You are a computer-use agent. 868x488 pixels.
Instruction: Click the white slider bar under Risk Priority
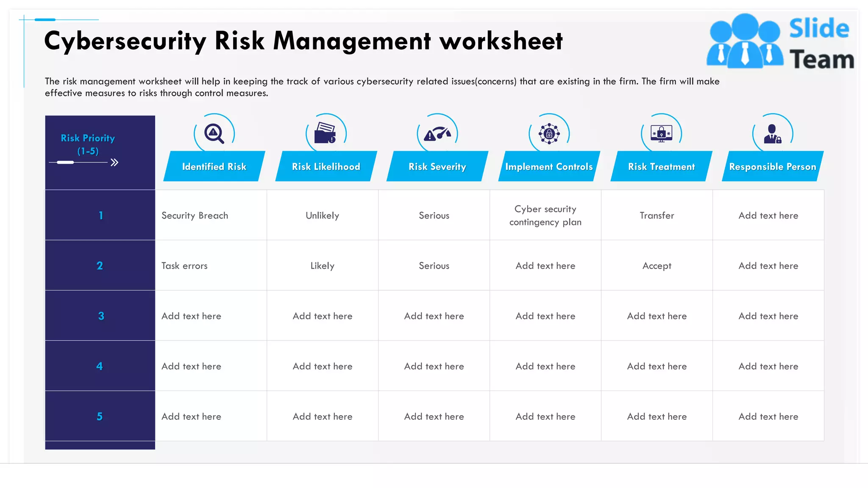click(x=65, y=162)
